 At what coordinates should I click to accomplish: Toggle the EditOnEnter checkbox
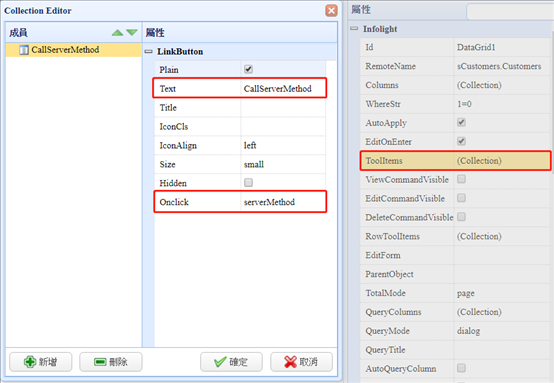click(x=461, y=141)
